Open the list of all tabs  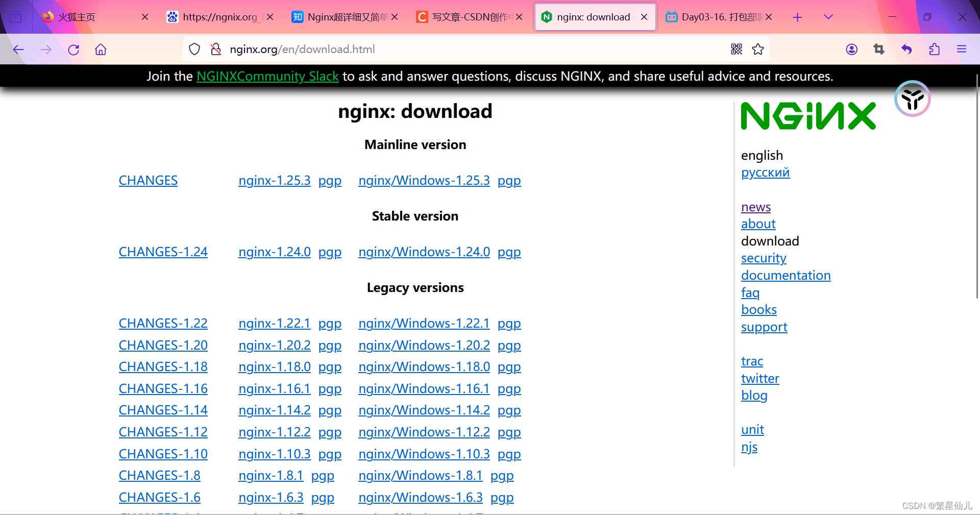click(x=827, y=16)
